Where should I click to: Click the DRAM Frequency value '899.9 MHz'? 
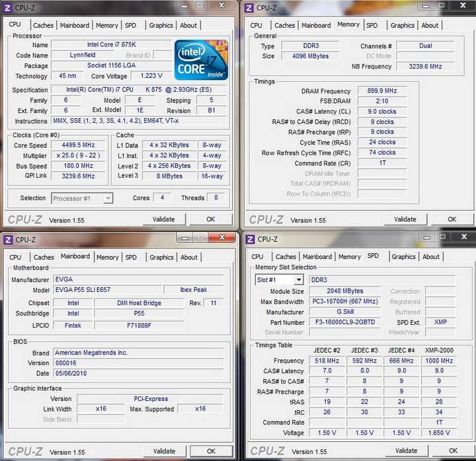[382, 90]
